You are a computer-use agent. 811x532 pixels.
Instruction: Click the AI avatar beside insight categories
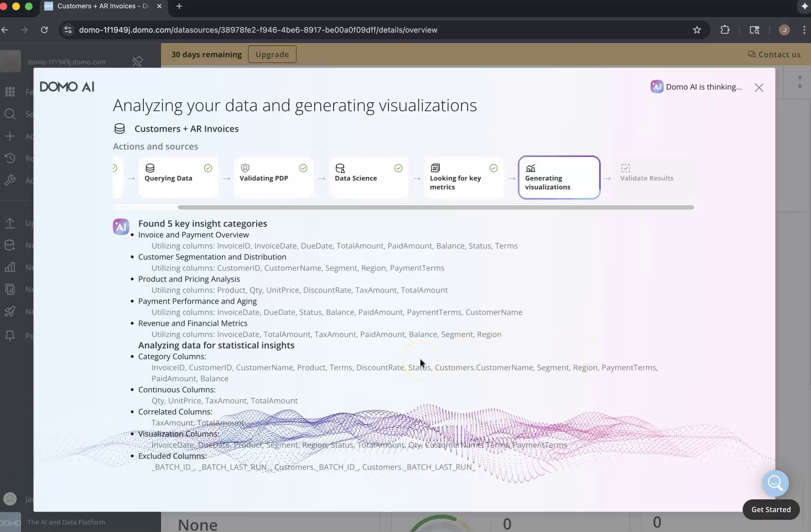tap(121, 227)
